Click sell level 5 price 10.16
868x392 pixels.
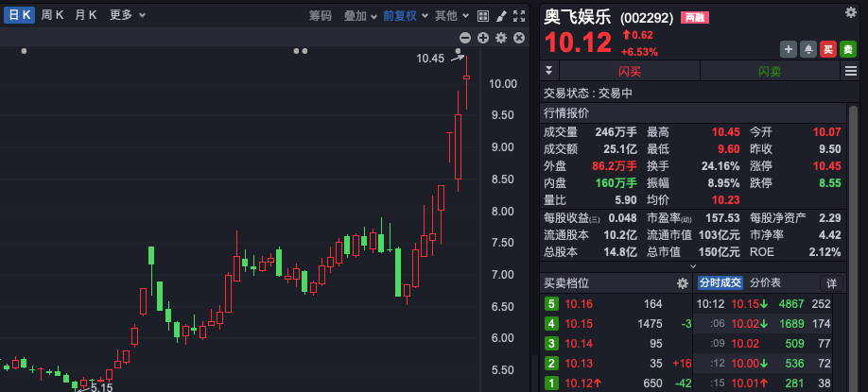point(579,304)
